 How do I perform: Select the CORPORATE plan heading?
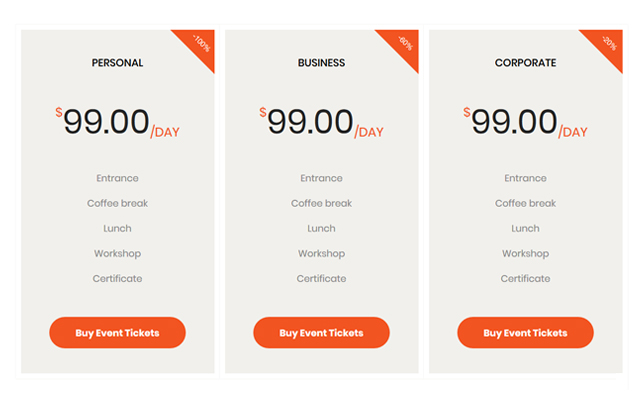click(525, 63)
